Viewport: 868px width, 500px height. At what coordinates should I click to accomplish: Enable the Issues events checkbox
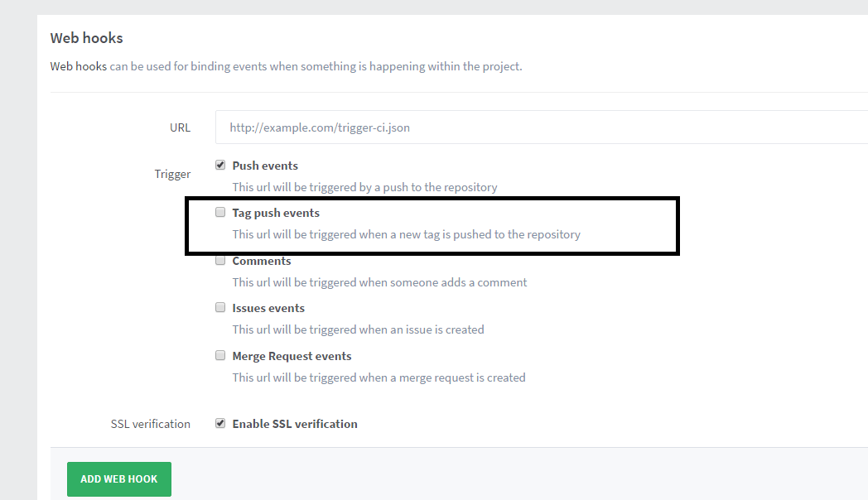[x=220, y=307]
